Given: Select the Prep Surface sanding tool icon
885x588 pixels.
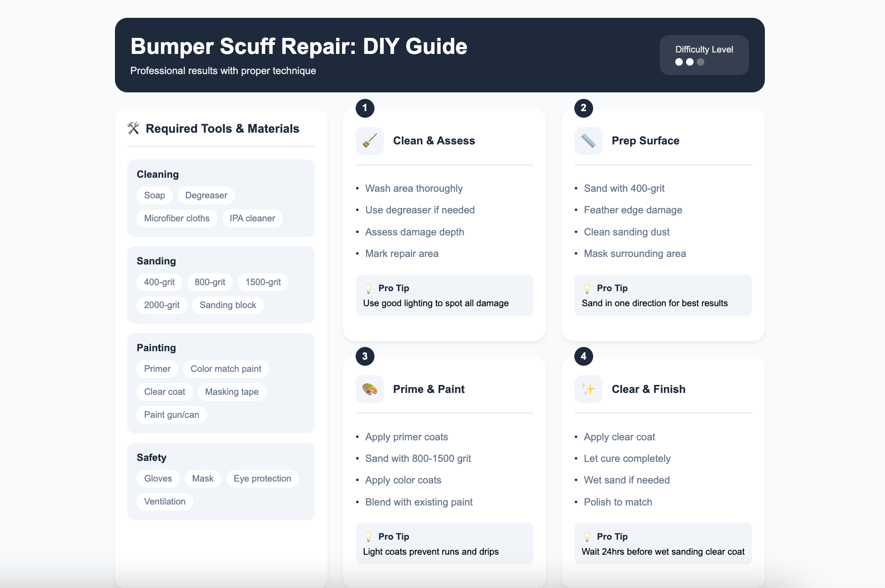Looking at the screenshot, I should coord(588,141).
